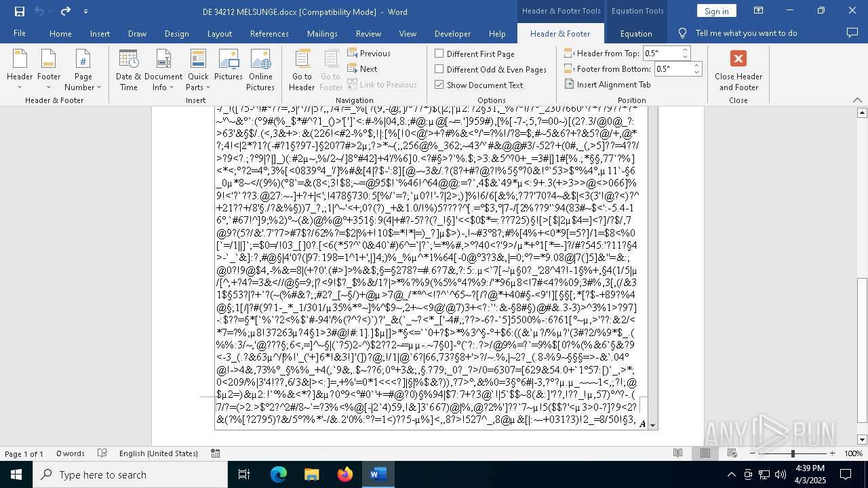Open the References tab
Screen dimensions: 868x488
tap(269, 33)
